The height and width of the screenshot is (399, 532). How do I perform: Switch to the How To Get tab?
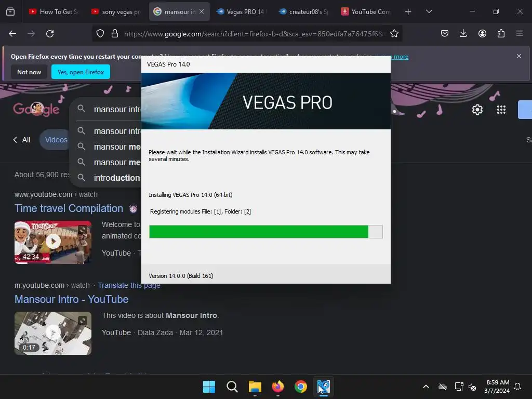click(x=54, y=11)
